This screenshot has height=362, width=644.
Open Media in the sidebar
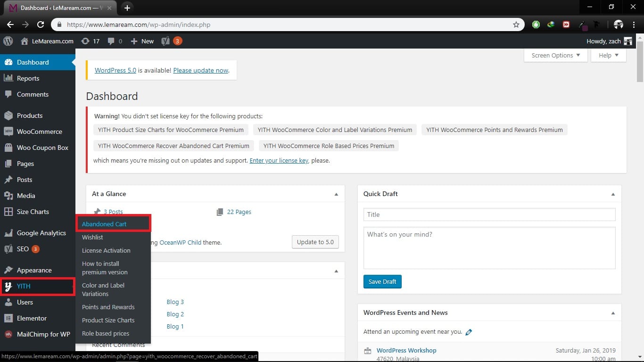click(x=38, y=196)
